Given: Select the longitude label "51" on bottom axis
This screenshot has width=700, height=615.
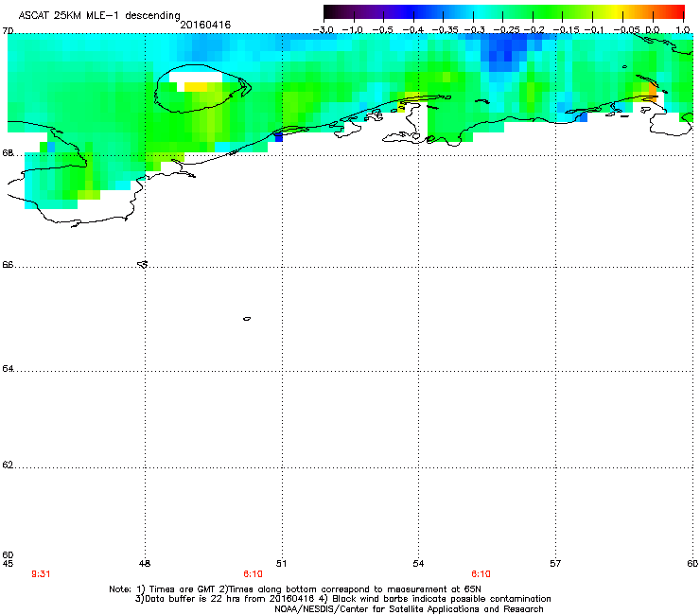Looking at the screenshot, I should coord(281,564).
